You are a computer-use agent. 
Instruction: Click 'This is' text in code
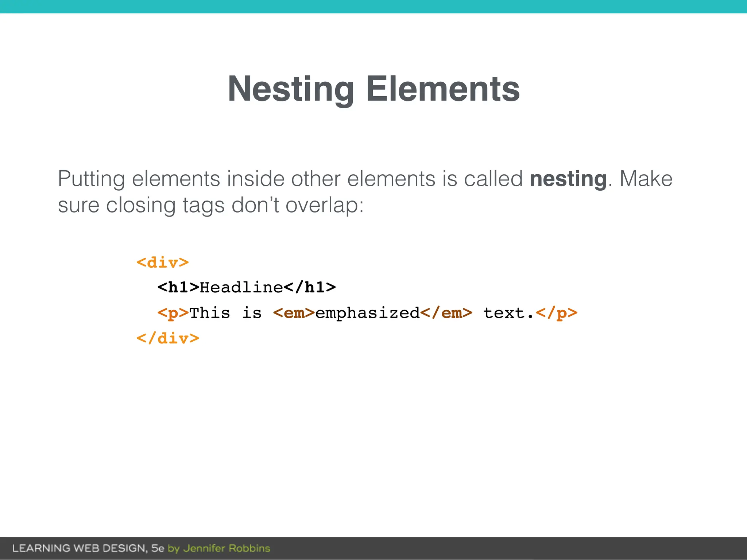click(x=225, y=313)
